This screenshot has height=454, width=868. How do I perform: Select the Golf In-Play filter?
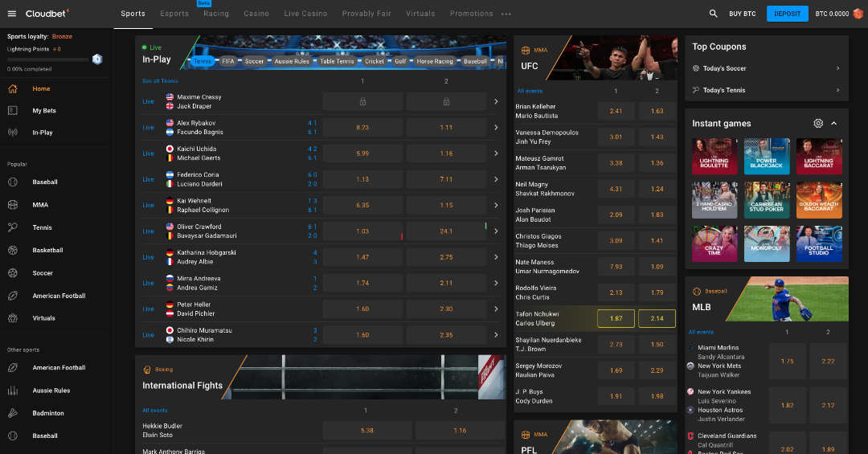click(x=400, y=61)
